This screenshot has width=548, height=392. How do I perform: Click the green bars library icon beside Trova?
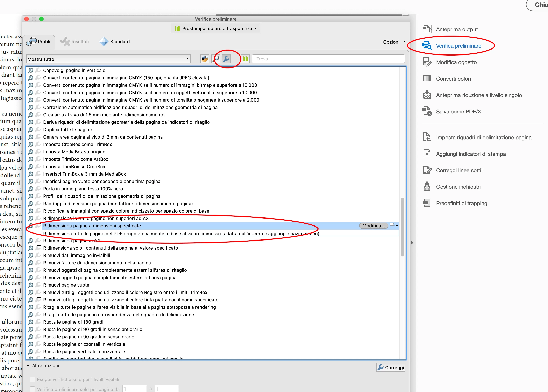coord(245,59)
